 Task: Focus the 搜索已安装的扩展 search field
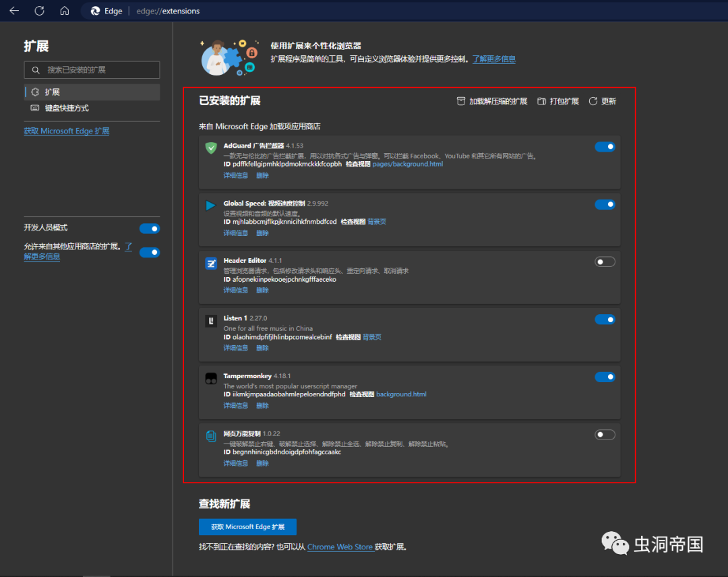[92, 70]
